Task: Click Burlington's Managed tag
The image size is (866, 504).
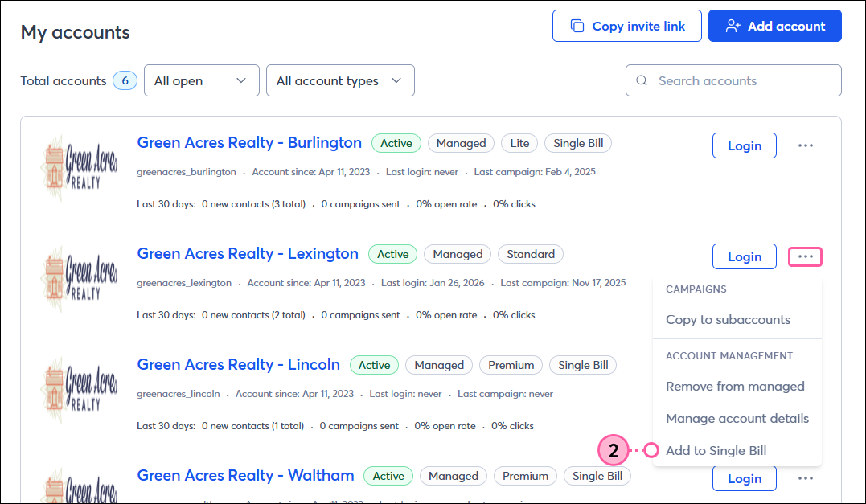Action: point(462,143)
